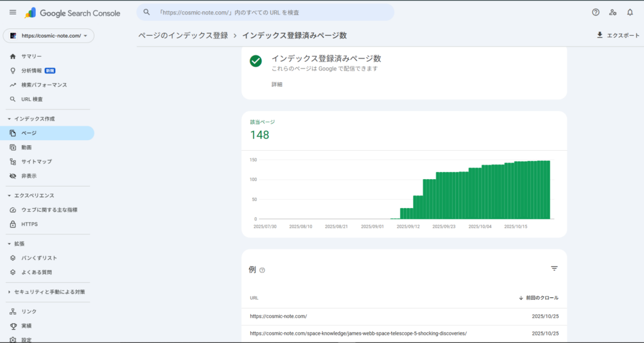The image size is (644, 343).
Task: Select URL 検査 in the sidebar
Action: click(32, 99)
